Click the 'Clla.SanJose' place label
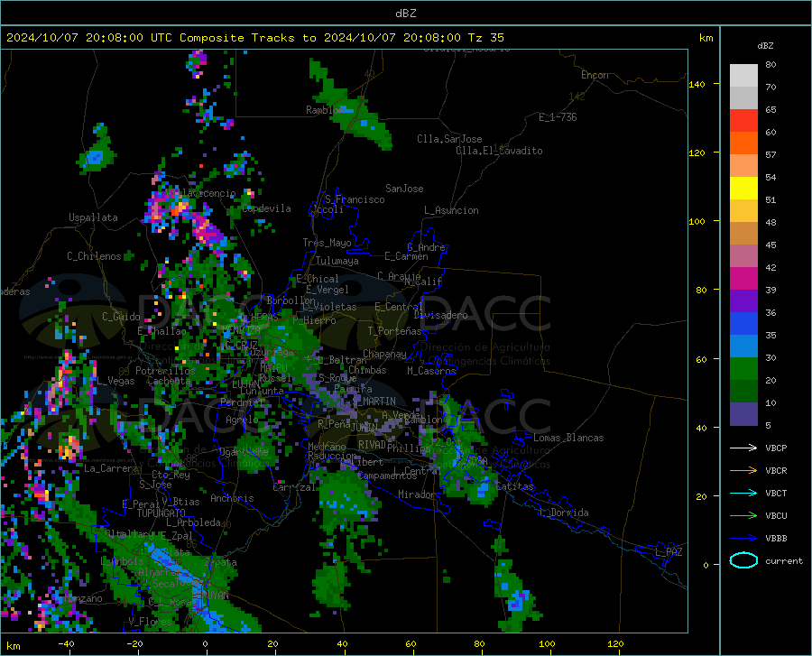The image size is (812, 656). [449, 139]
